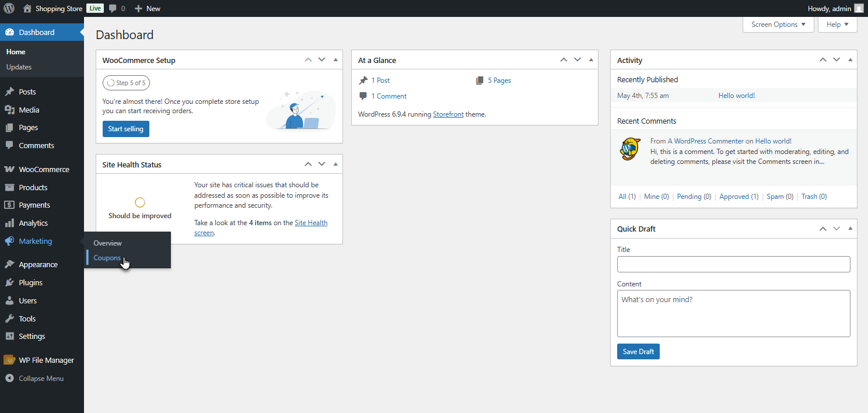Click the Collapse Menu arrow icon
Viewport: 868px width, 413px height.
(x=9, y=378)
